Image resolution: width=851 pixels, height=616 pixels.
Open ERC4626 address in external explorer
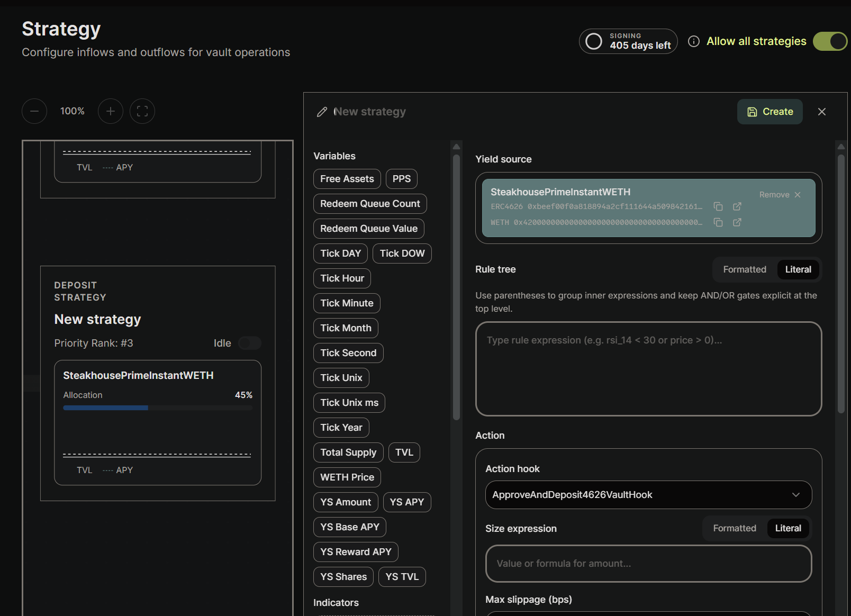click(x=737, y=206)
